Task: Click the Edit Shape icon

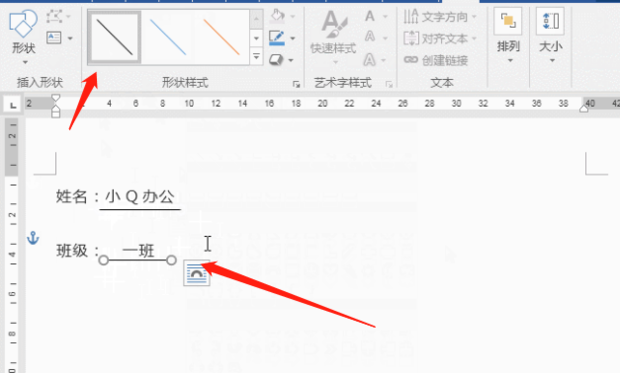Action: tap(55, 17)
